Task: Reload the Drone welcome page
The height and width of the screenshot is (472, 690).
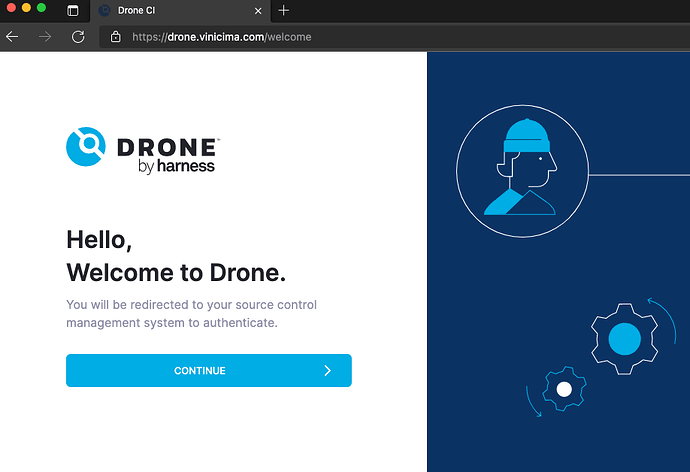Action: click(78, 36)
